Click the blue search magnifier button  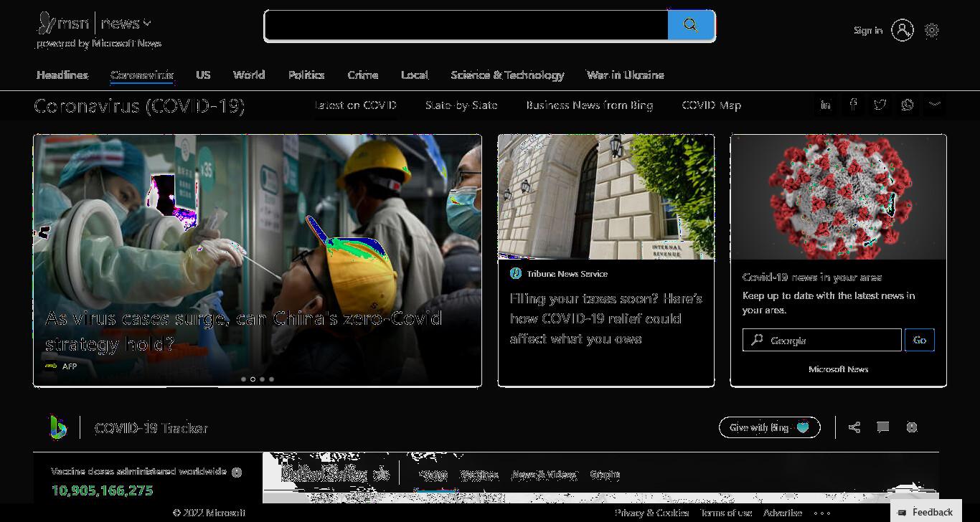(691, 26)
